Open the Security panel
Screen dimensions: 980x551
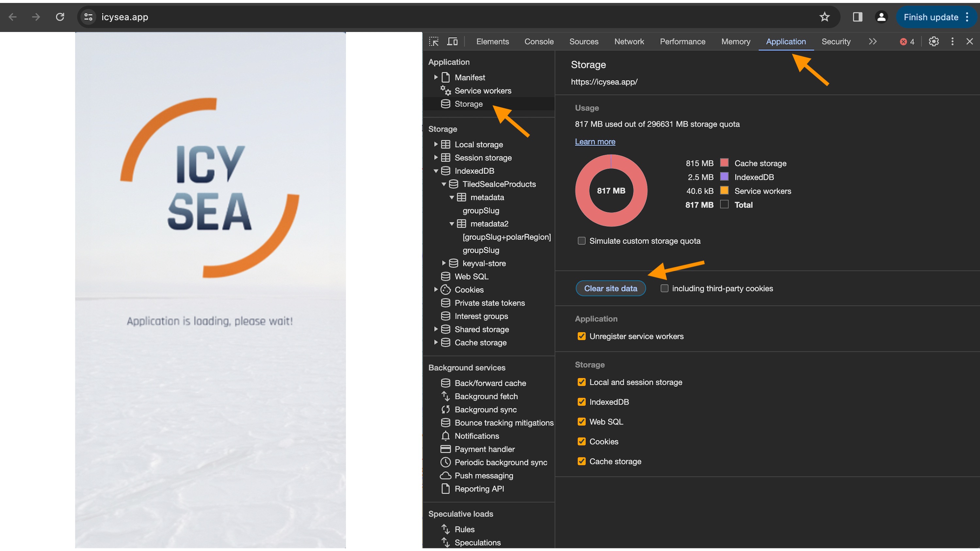pos(836,41)
